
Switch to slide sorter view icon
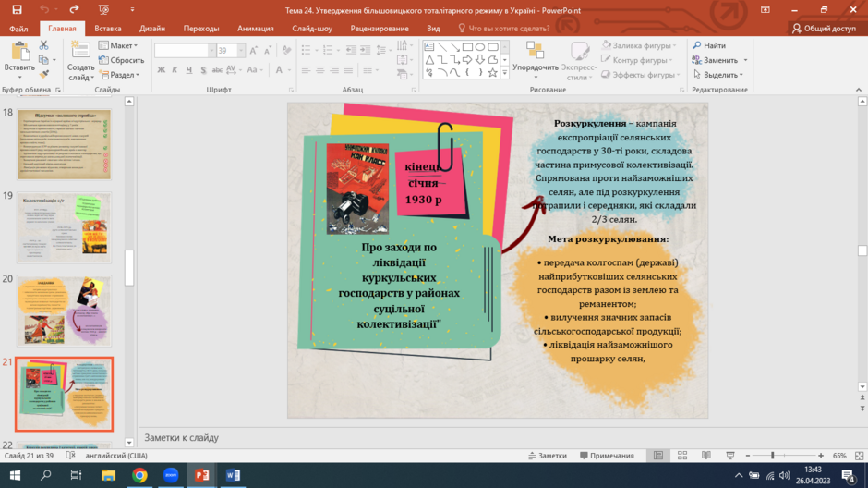(682, 456)
